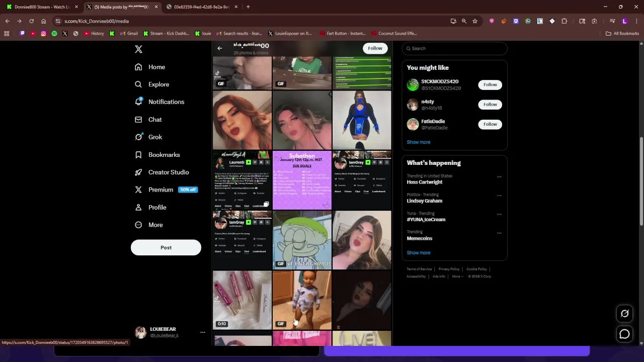Open Privacy Policy link

coord(449,269)
